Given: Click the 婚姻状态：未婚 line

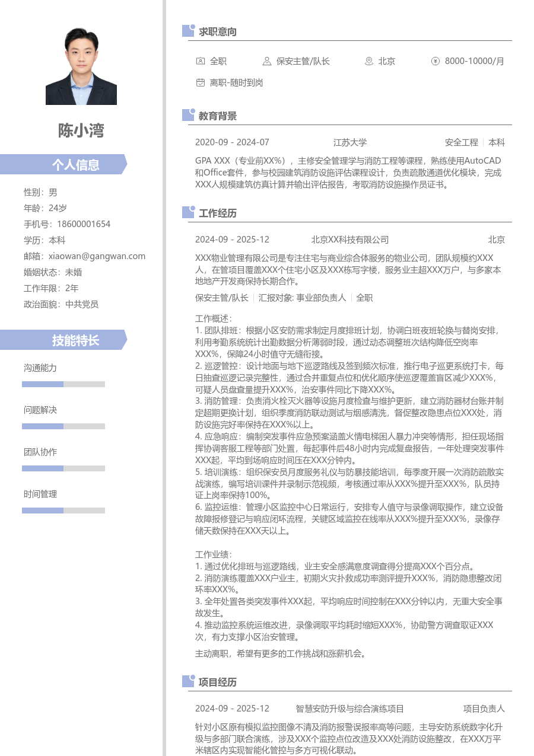Looking at the screenshot, I should coord(53,272).
